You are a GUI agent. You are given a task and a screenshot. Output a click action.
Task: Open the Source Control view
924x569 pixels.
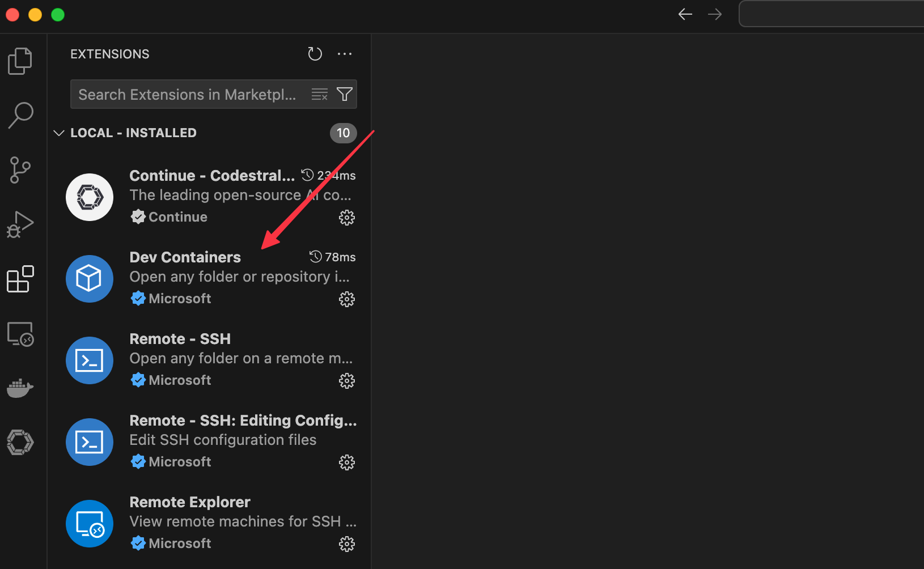click(x=20, y=170)
